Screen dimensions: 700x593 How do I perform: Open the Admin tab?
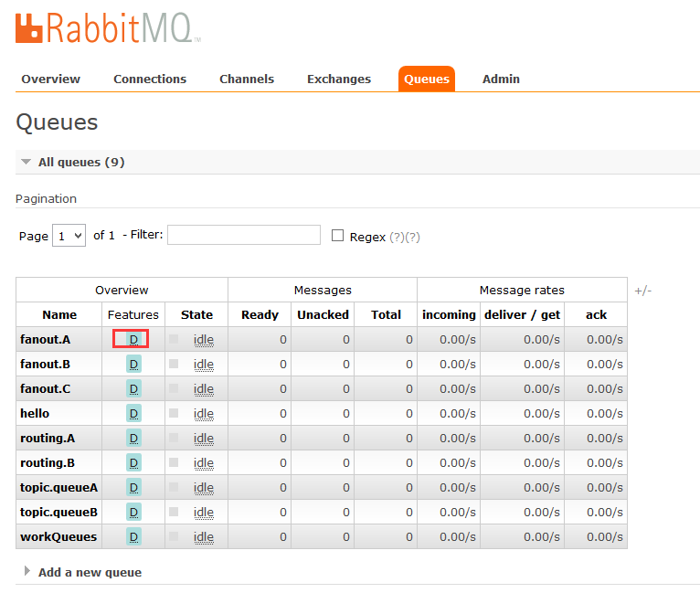pos(501,79)
